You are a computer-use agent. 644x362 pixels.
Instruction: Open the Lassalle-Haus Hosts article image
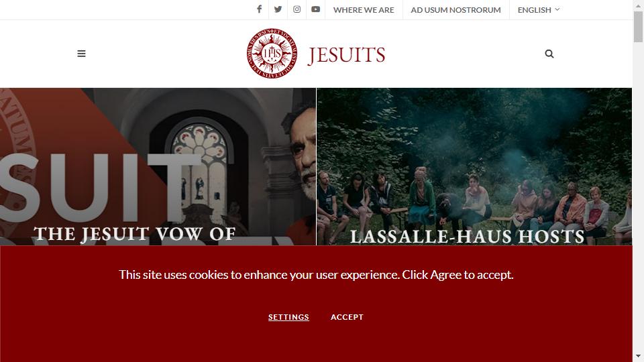click(x=474, y=167)
